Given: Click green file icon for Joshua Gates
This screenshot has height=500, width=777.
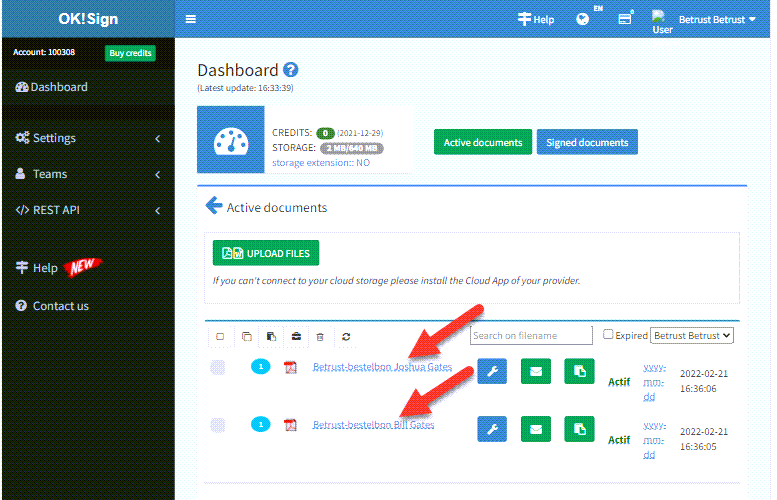Looking at the screenshot, I should click(x=579, y=371).
